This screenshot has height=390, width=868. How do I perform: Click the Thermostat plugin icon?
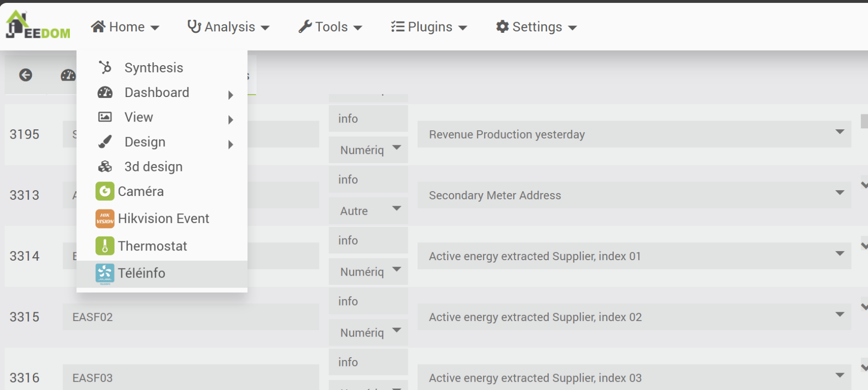[x=105, y=246]
